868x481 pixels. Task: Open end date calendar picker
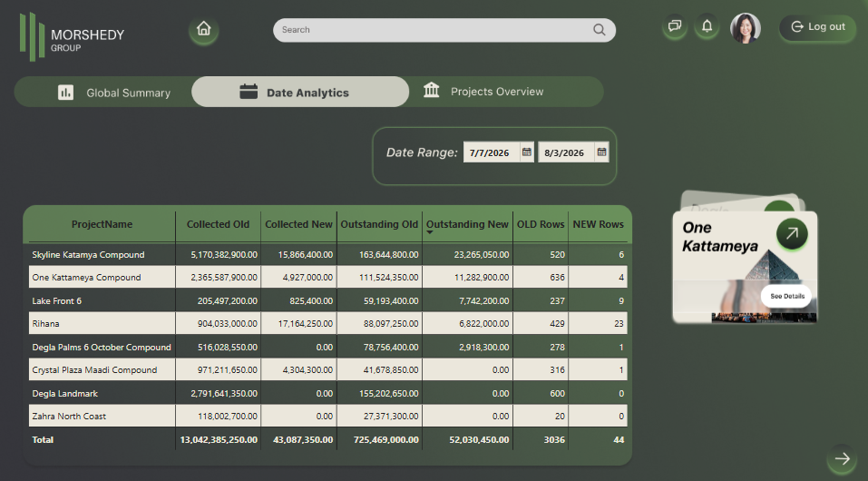coord(601,152)
